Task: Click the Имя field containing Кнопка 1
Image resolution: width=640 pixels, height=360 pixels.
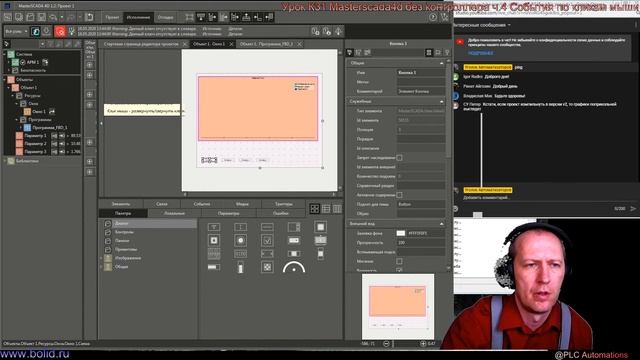Action: pyautogui.click(x=421, y=72)
